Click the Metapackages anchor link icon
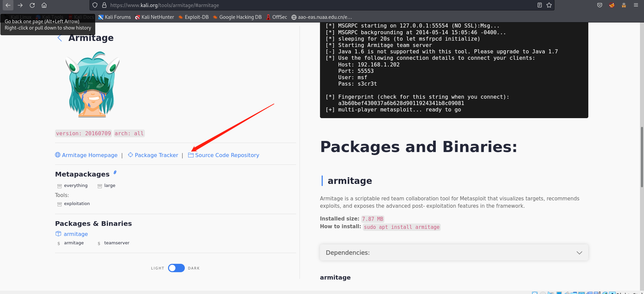The image size is (644, 294). (115, 173)
